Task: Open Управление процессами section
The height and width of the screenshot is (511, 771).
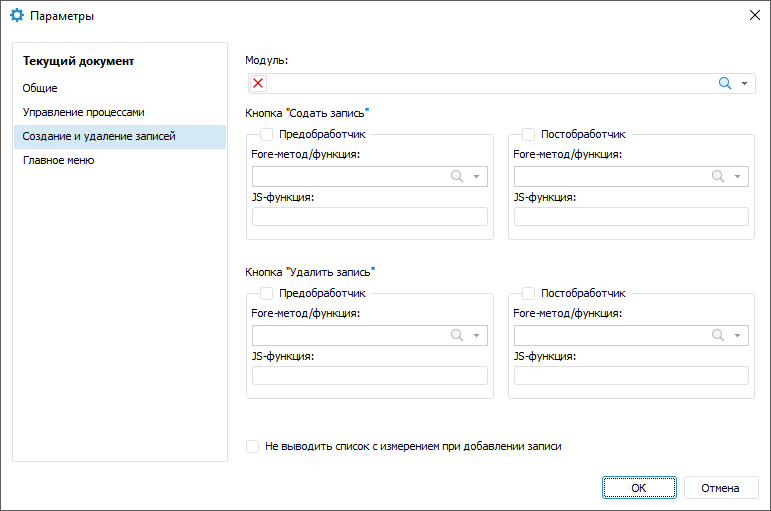Action: coord(84,112)
